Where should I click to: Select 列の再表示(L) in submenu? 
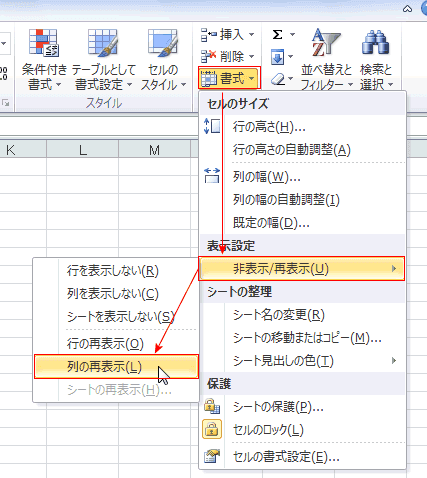point(116,367)
